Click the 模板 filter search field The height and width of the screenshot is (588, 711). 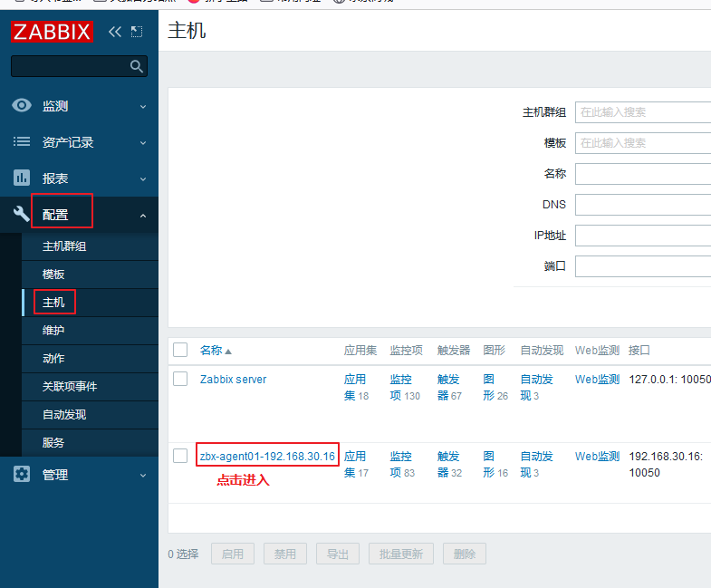(643, 143)
